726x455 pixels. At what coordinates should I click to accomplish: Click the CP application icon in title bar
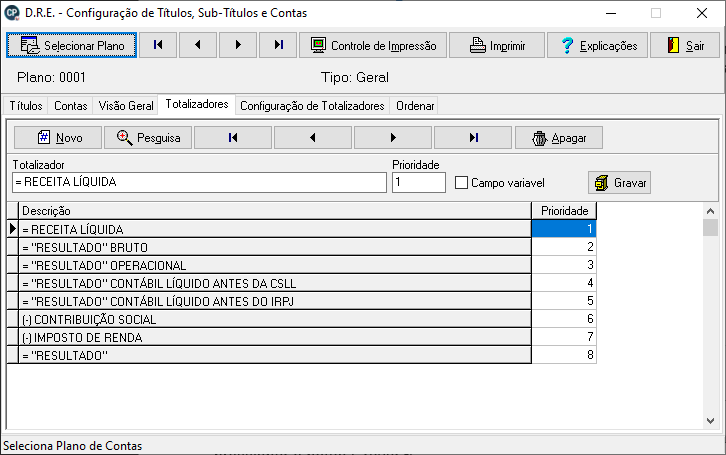tap(12, 12)
